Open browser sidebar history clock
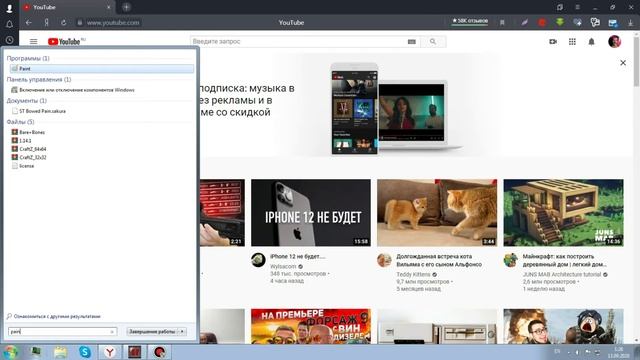The width and height of the screenshot is (640, 360). click(9, 40)
